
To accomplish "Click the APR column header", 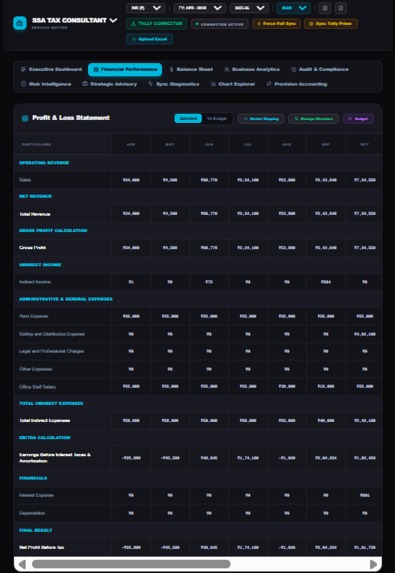I will point(131,144).
